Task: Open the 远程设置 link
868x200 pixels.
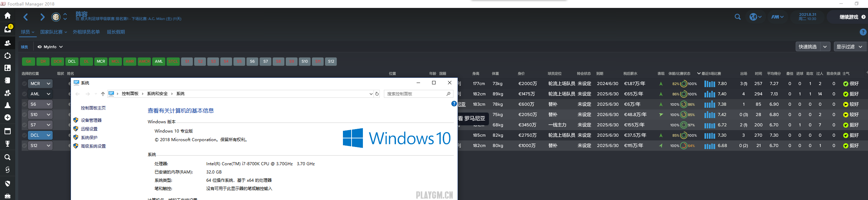Action: pos(89,129)
